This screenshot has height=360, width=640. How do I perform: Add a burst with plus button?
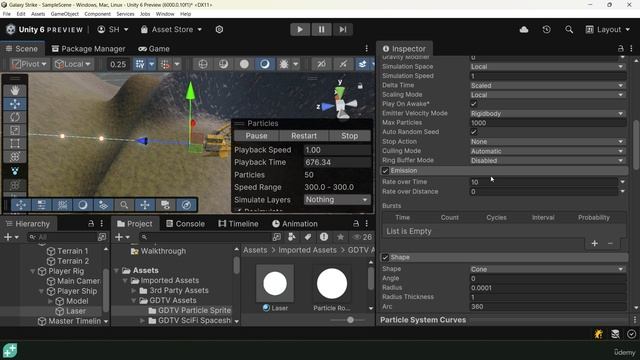pos(595,244)
